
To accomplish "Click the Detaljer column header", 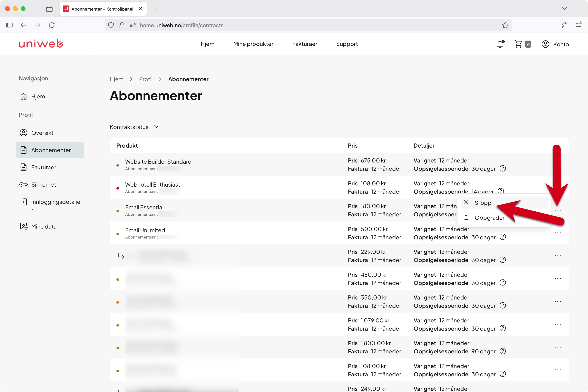I will [424, 145].
